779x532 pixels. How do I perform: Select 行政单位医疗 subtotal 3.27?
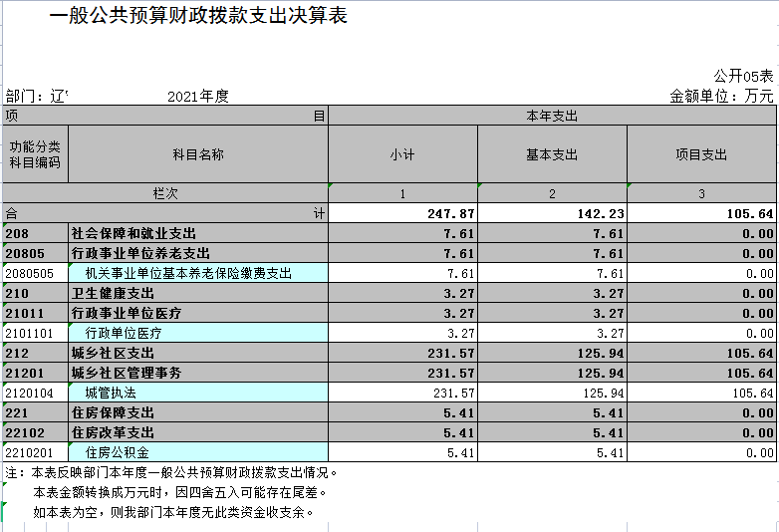(402, 333)
